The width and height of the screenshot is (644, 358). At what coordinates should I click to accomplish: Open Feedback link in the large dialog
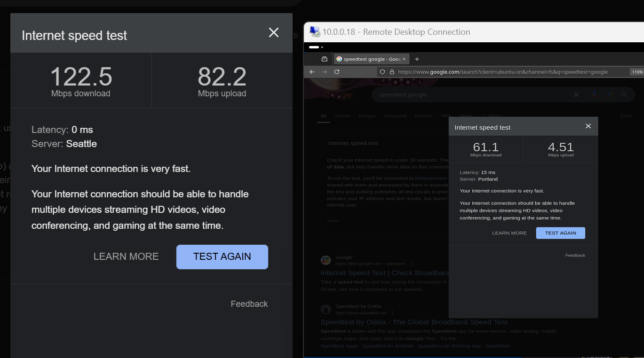[249, 304]
